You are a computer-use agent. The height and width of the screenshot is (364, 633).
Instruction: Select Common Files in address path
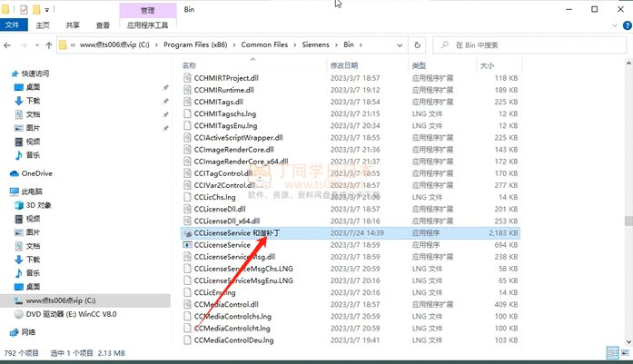[264, 44]
